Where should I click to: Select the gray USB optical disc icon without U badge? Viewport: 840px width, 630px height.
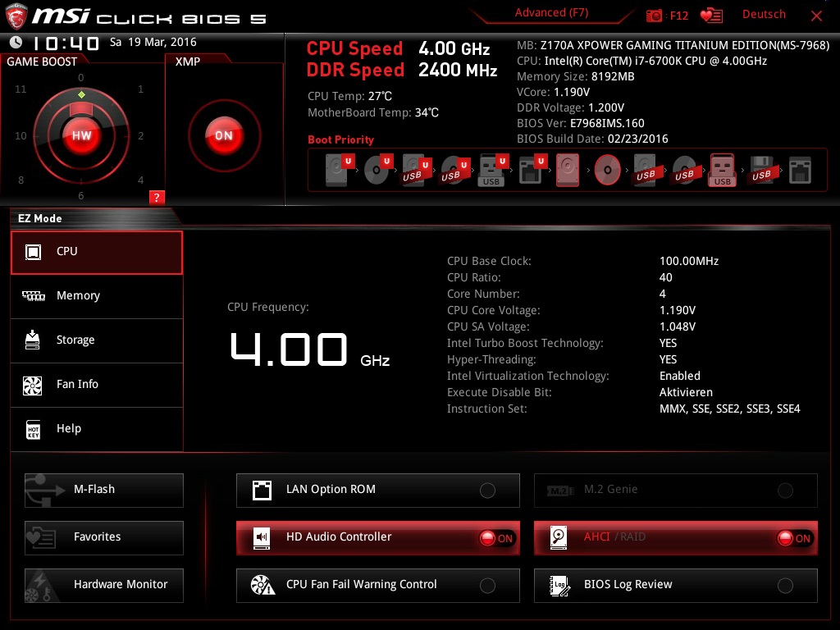point(684,170)
